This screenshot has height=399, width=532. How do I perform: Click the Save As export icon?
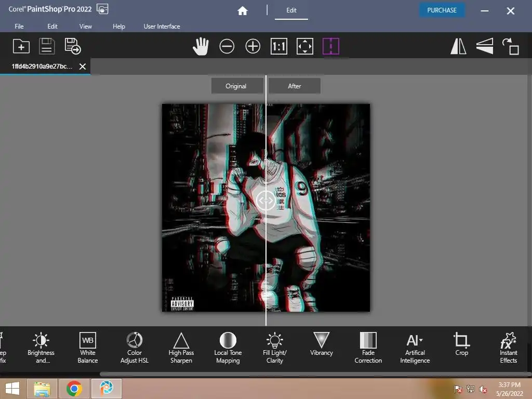(73, 46)
